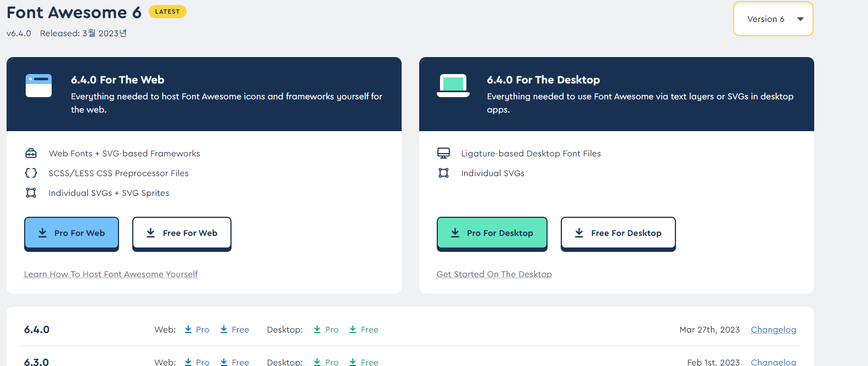This screenshot has height=366, width=868.
Task: Open Learn How To Host Font Awesome Yourself
Action: (x=111, y=274)
